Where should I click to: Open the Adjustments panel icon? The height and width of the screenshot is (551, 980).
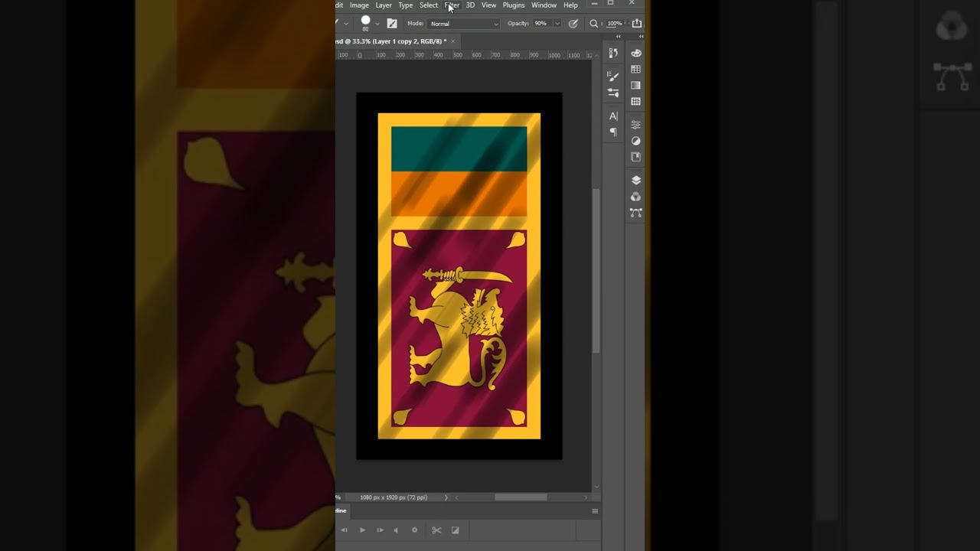pos(635,141)
